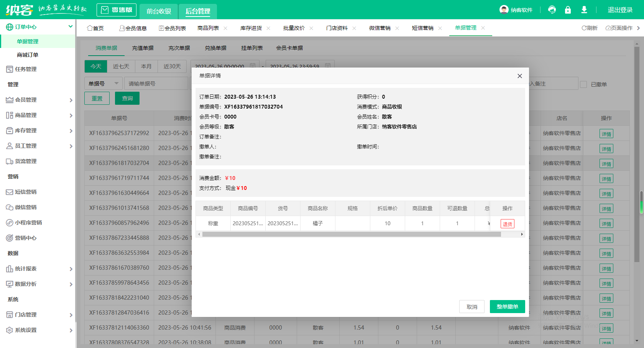Switch to the 充值单据 tab
Image resolution: width=644 pixels, height=348 pixels.
click(x=143, y=48)
